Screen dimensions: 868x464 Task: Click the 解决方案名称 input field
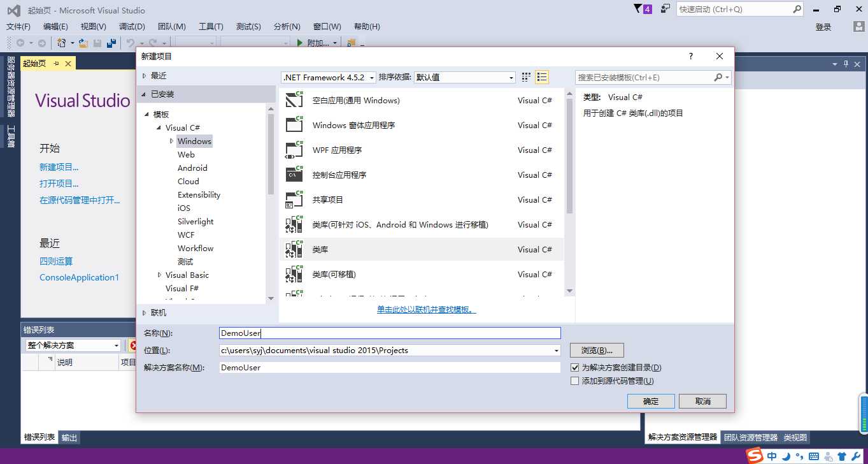[390, 368]
